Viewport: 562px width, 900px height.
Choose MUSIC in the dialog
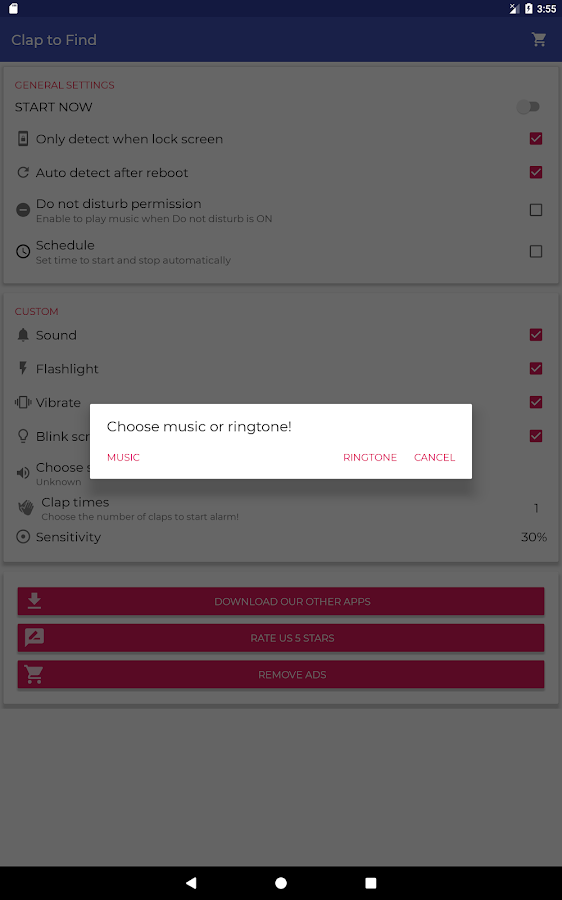click(123, 457)
